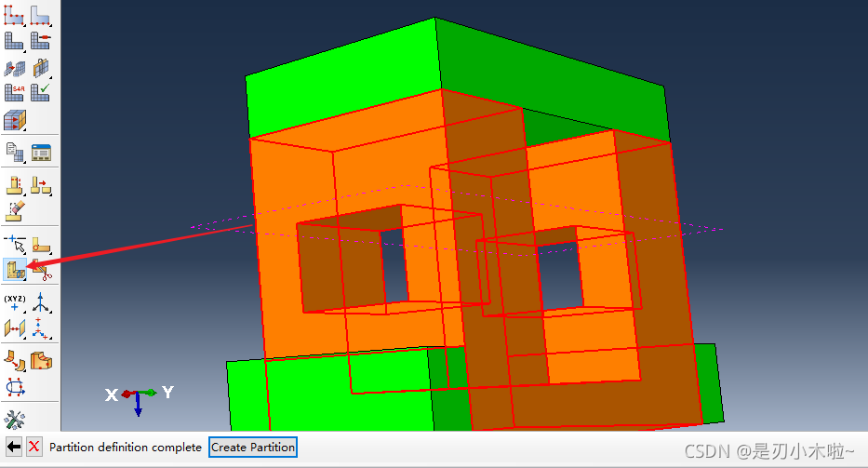Cancel the procedure with red X

tap(33, 448)
